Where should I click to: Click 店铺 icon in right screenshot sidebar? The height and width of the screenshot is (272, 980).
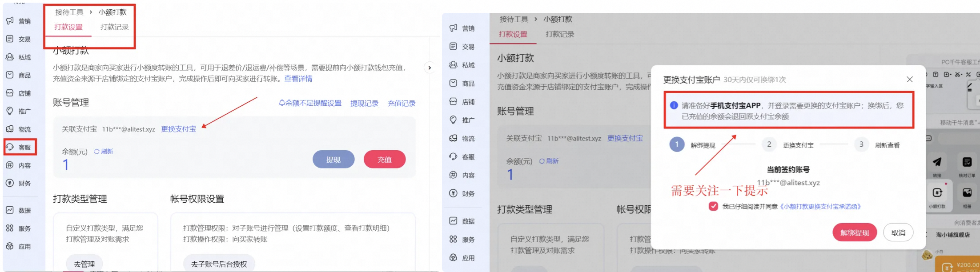(453, 102)
